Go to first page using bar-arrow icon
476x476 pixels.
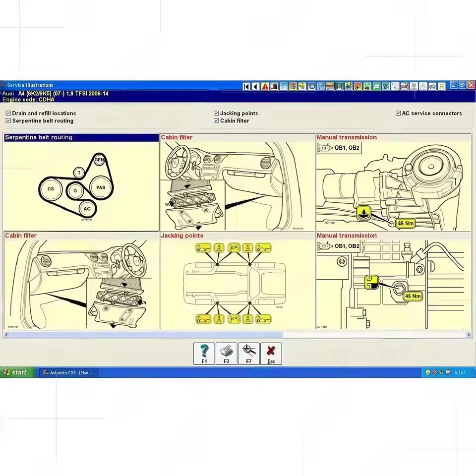coord(246,86)
